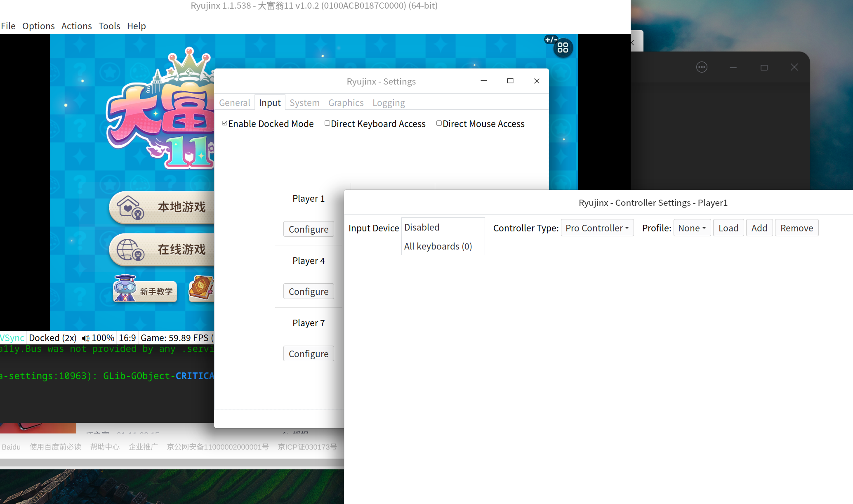Expand the Profile None dropdown
This screenshot has width=853, height=504.
point(692,228)
